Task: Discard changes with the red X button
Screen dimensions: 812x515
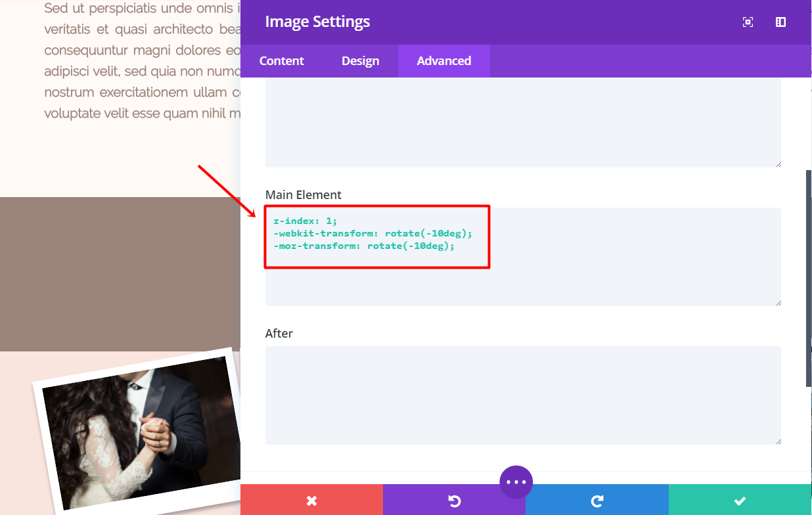Action: click(311, 501)
